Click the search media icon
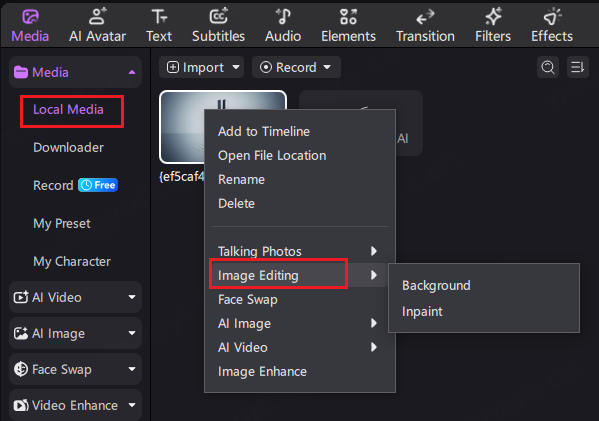Image resolution: width=599 pixels, height=421 pixels. tap(548, 67)
